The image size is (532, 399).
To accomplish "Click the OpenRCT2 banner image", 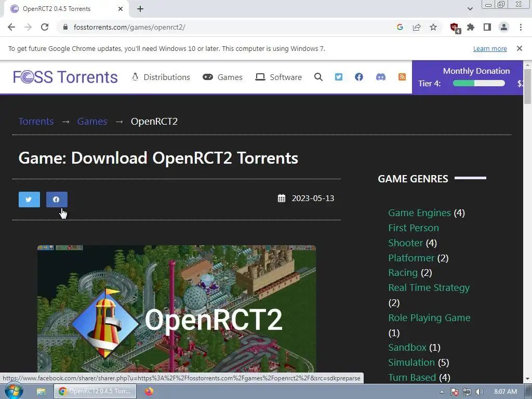I will point(177,309).
